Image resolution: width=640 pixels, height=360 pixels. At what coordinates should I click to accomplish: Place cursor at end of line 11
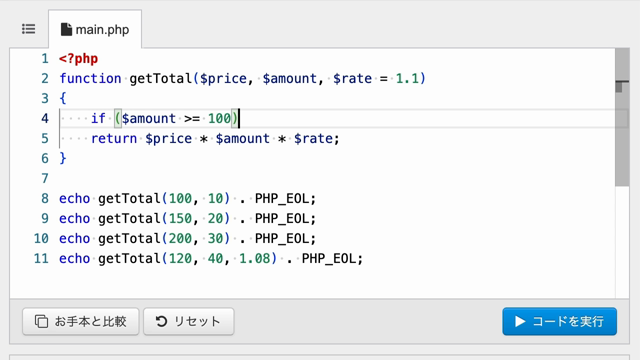(364, 258)
